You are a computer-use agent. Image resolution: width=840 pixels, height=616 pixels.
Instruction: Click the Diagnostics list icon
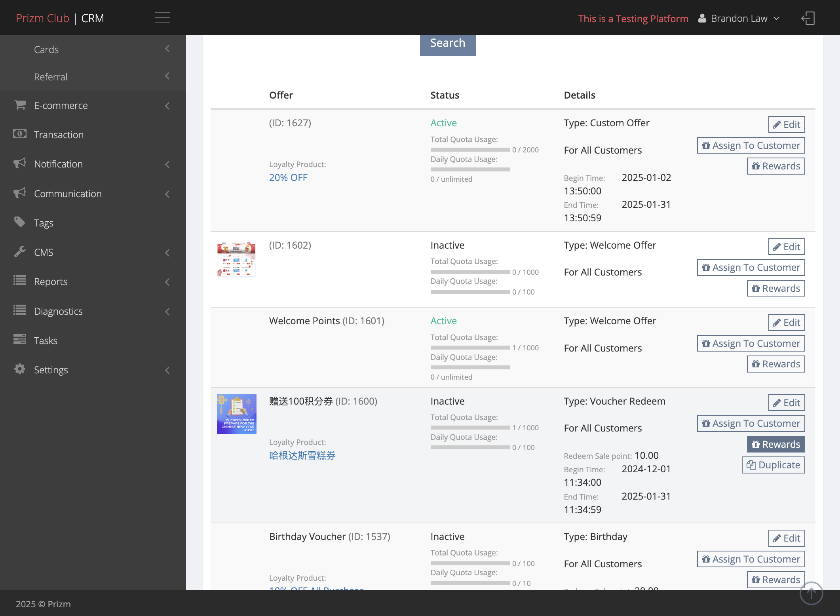click(x=20, y=310)
